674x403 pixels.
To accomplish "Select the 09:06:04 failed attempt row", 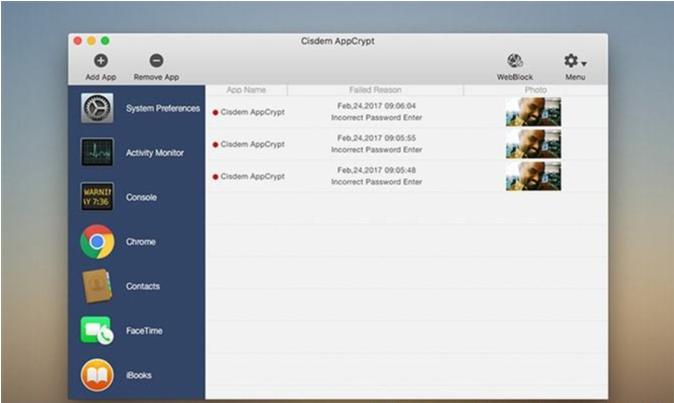I will pyautogui.click(x=375, y=111).
